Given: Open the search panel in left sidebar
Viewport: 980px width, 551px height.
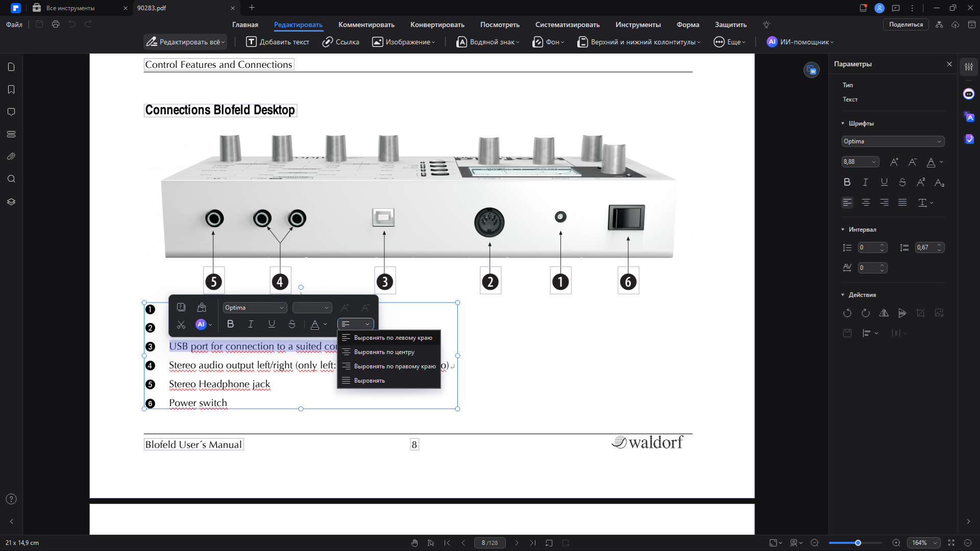Looking at the screenshot, I should tap(11, 179).
